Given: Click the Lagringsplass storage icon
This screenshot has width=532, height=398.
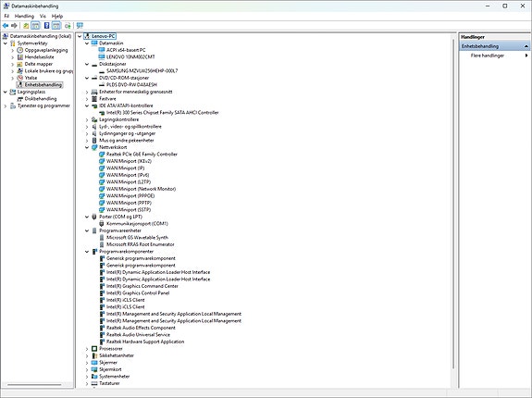Looking at the screenshot, I should 13,92.
